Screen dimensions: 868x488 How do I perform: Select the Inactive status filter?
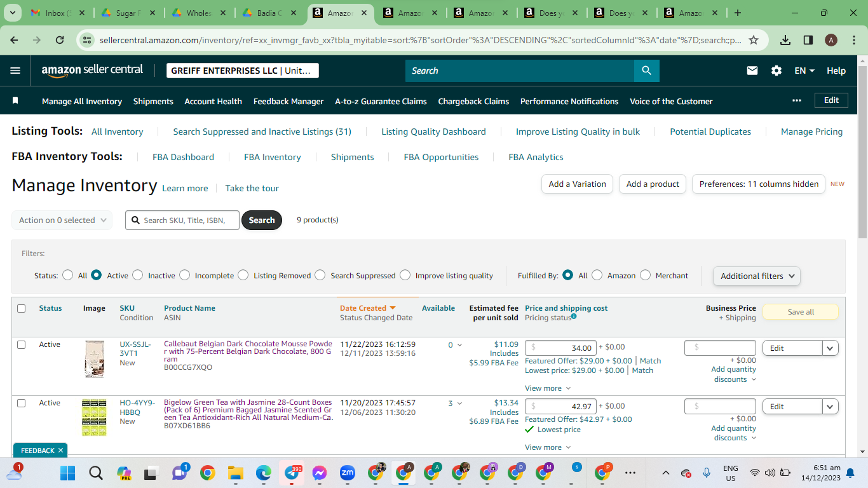pyautogui.click(x=138, y=275)
